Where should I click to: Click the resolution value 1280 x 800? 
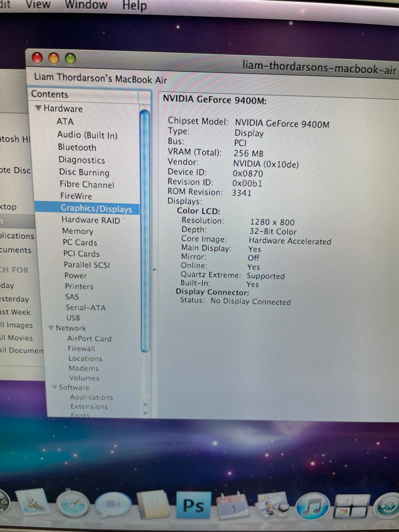click(x=272, y=222)
